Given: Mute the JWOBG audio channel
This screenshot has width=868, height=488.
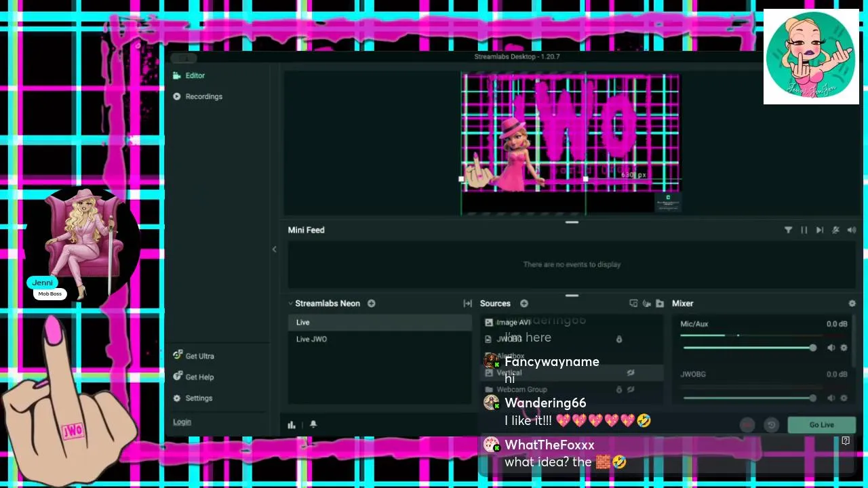Looking at the screenshot, I should tap(831, 398).
